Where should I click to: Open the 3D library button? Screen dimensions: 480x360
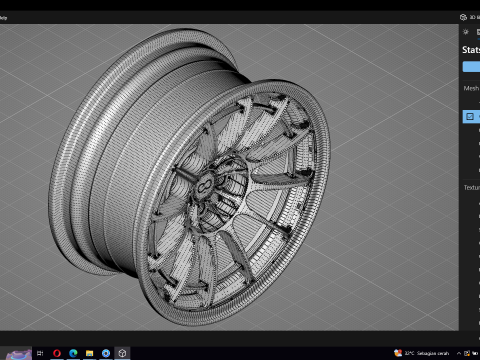469,17
